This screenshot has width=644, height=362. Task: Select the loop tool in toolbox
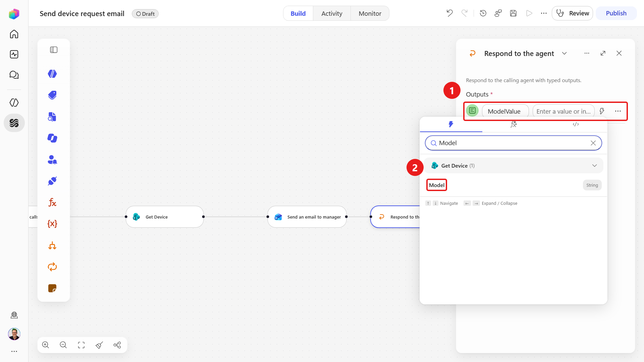pyautogui.click(x=52, y=267)
